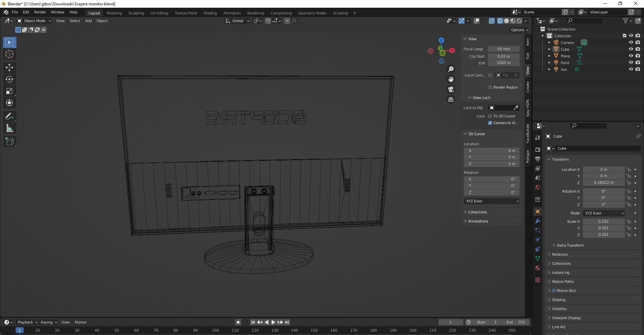
Task: Select the Rotate tool
Action: pos(9,79)
